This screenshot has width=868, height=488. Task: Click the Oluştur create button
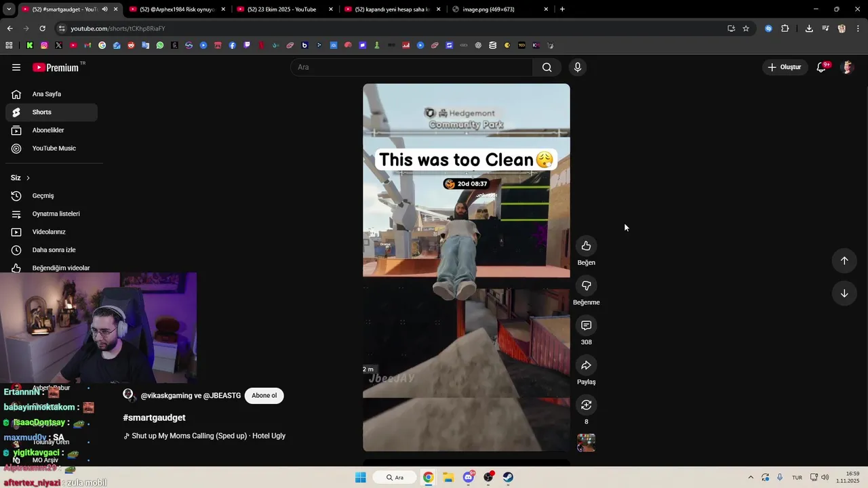pos(785,67)
